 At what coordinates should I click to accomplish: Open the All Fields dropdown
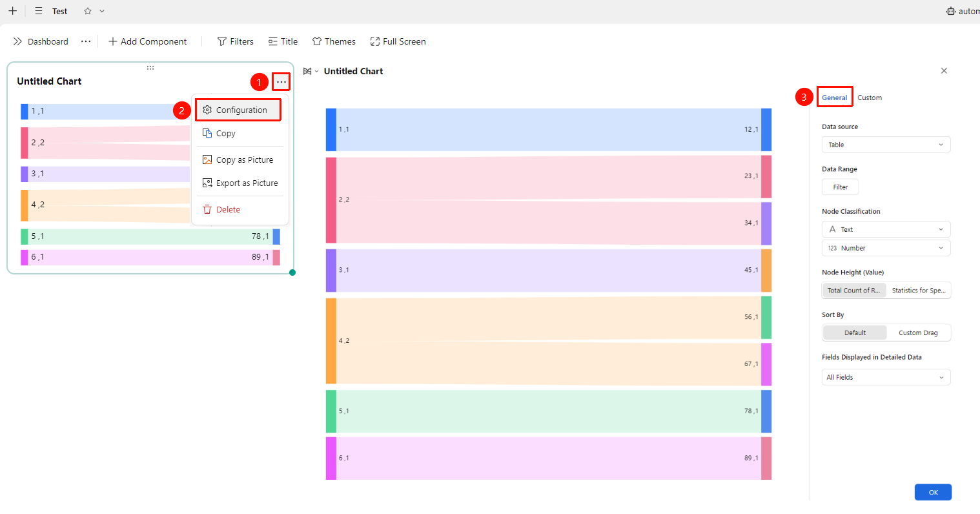point(886,377)
